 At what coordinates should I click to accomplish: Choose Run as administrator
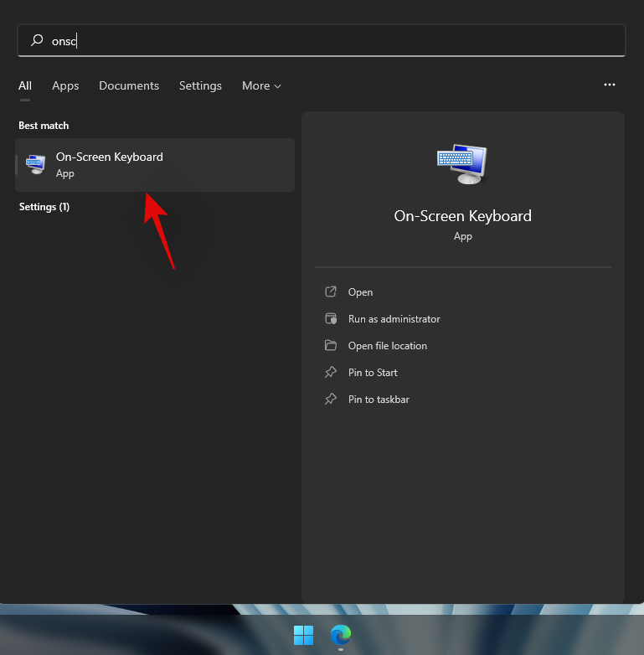(394, 319)
